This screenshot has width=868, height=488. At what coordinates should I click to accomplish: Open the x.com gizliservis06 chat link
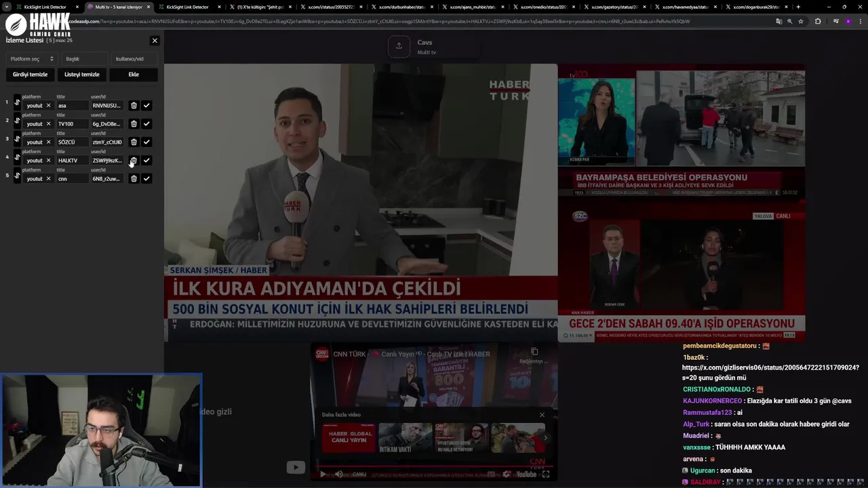coord(770,372)
